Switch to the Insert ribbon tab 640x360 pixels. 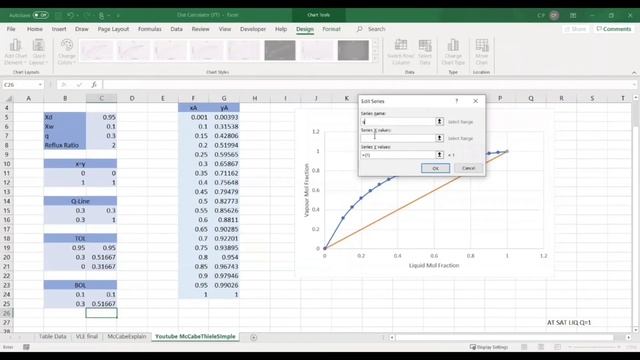59,29
